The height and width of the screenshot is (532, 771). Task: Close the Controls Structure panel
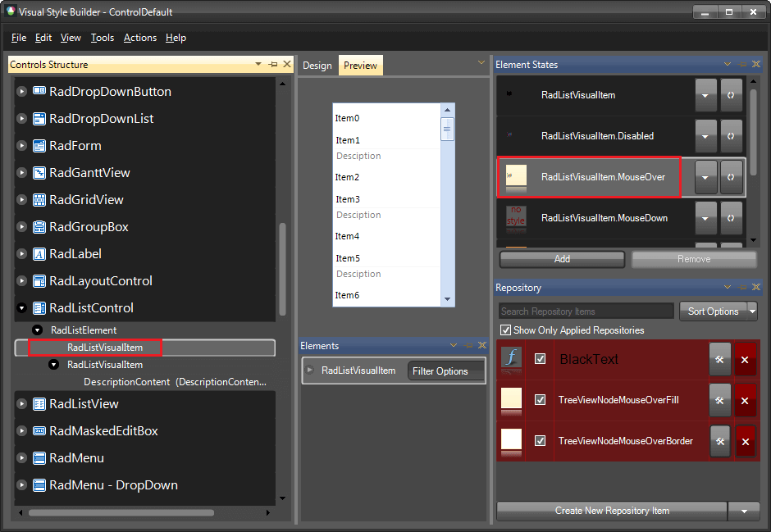tap(287, 65)
